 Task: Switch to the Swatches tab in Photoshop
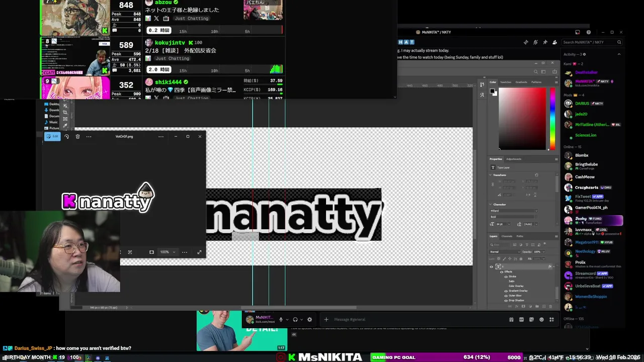point(506,82)
